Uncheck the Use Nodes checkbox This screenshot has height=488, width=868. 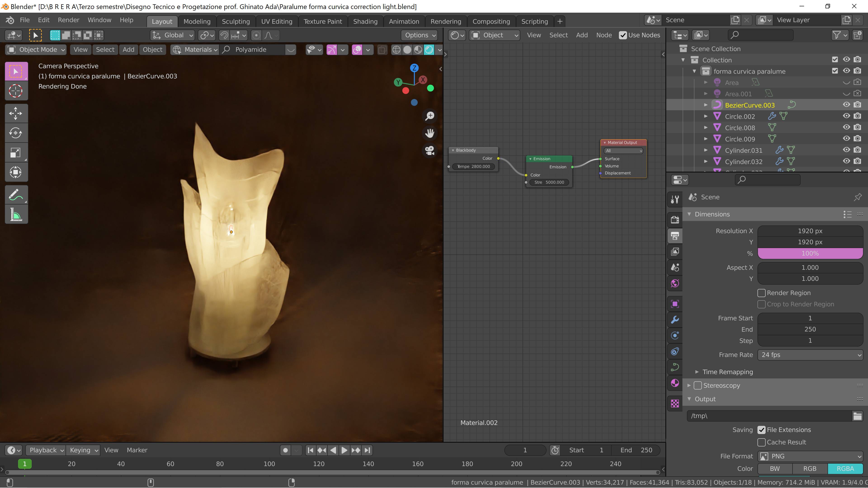[623, 35]
